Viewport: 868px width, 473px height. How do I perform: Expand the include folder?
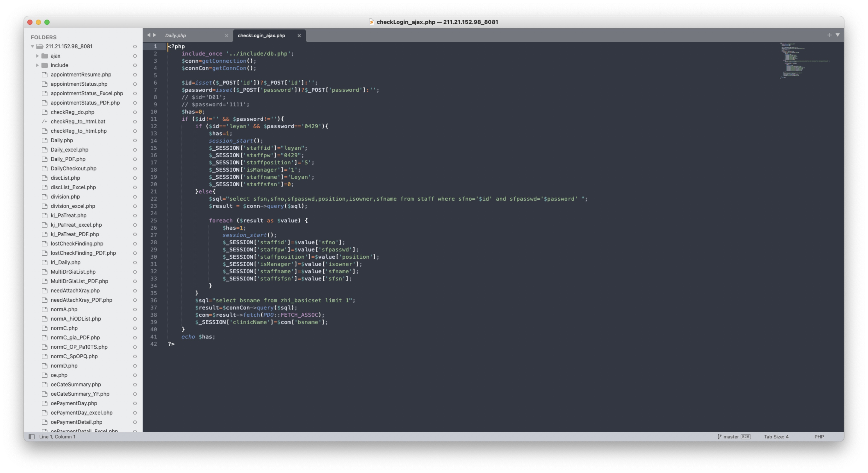[x=37, y=65]
